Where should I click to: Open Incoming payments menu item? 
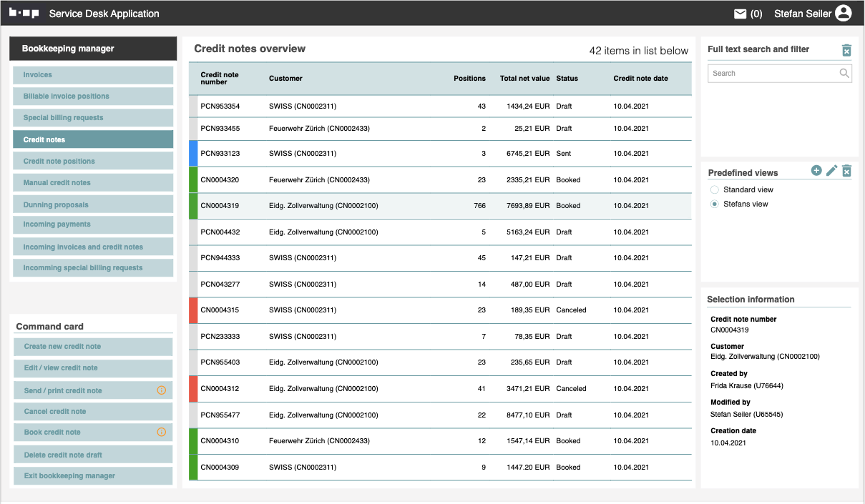(x=93, y=224)
